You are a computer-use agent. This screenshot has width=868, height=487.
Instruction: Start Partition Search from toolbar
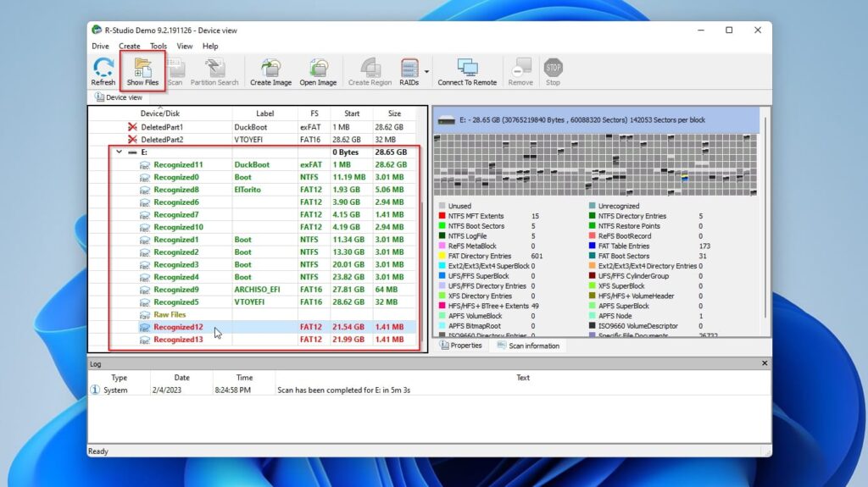214,71
